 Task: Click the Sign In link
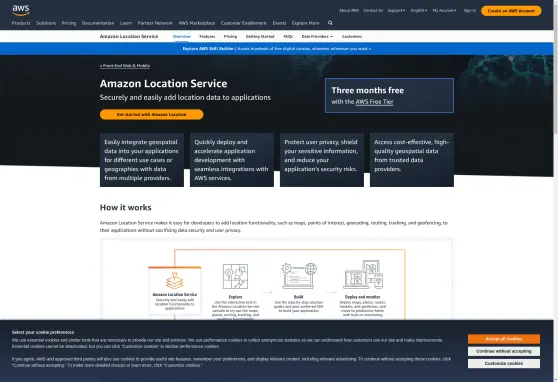tap(469, 11)
